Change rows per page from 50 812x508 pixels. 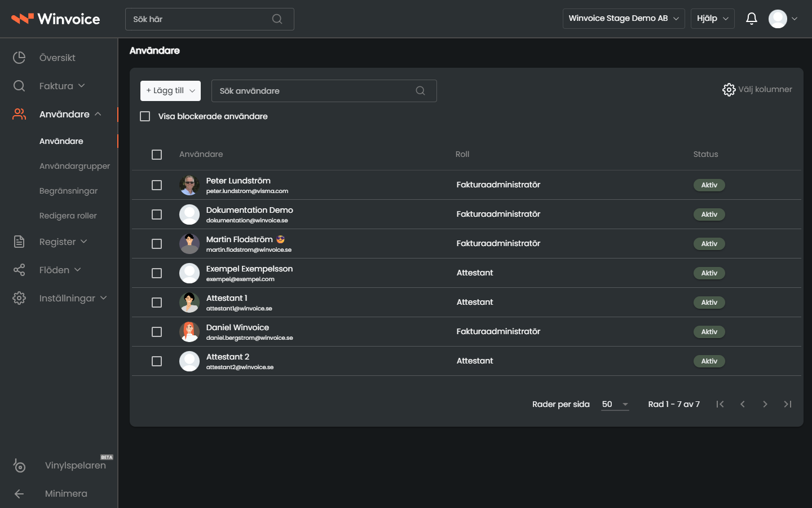point(615,404)
